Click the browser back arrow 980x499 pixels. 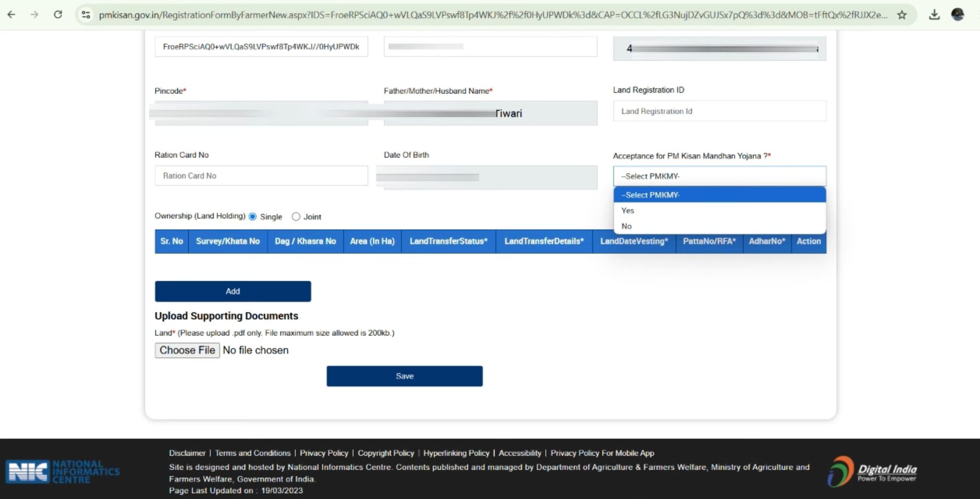pos(11,15)
